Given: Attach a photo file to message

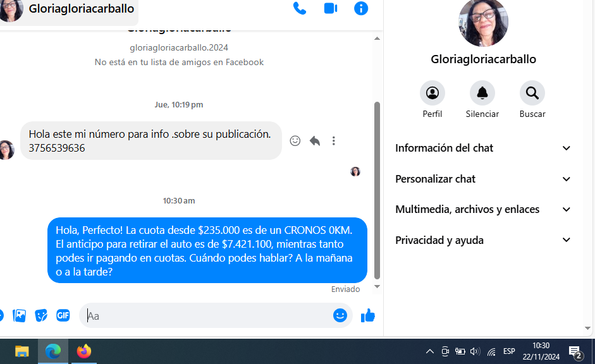Looking at the screenshot, I should point(20,315).
